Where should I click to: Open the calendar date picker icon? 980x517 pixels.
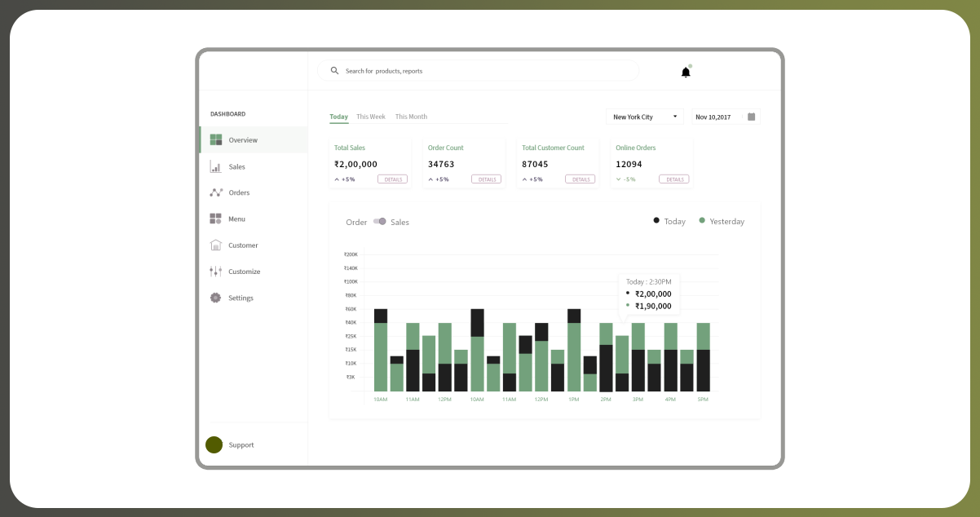[752, 117]
